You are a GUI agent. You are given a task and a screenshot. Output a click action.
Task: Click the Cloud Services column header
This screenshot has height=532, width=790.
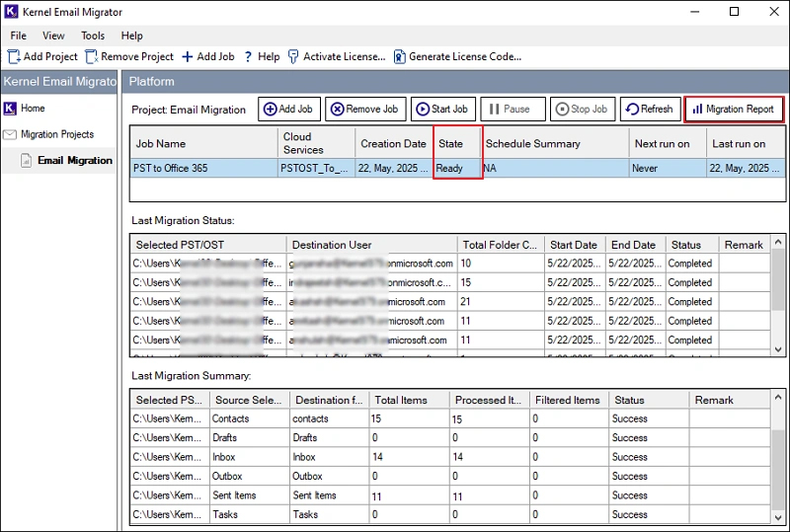pyautogui.click(x=316, y=143)
